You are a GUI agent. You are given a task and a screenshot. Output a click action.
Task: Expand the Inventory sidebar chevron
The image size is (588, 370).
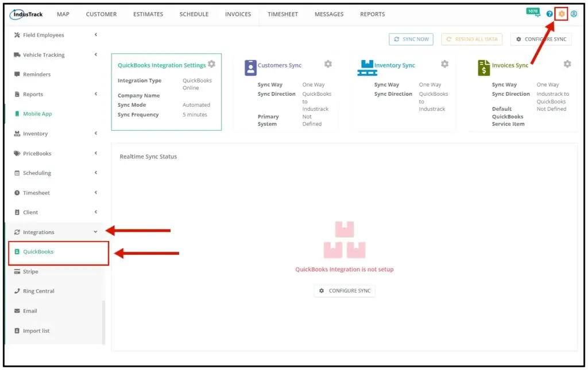point(96,133)
